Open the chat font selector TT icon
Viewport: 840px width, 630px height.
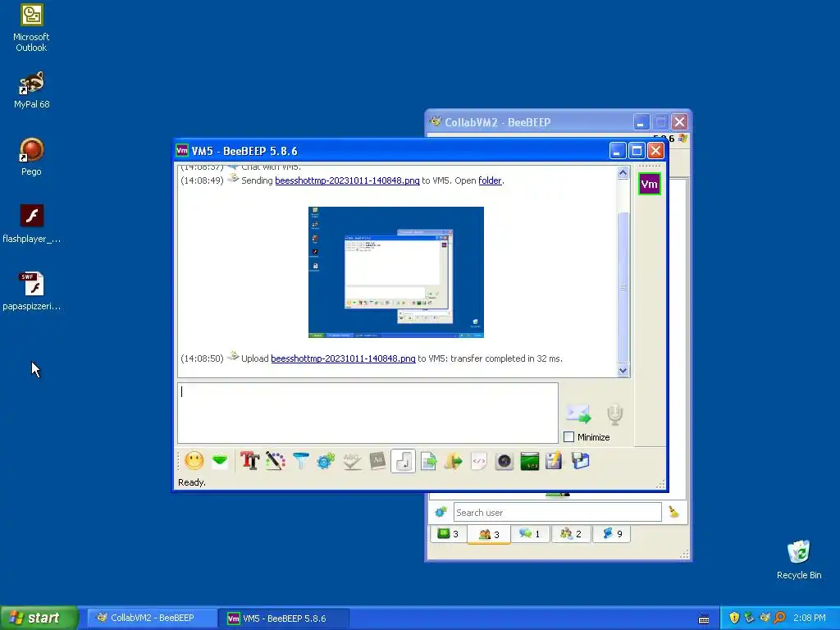(249, 461)
